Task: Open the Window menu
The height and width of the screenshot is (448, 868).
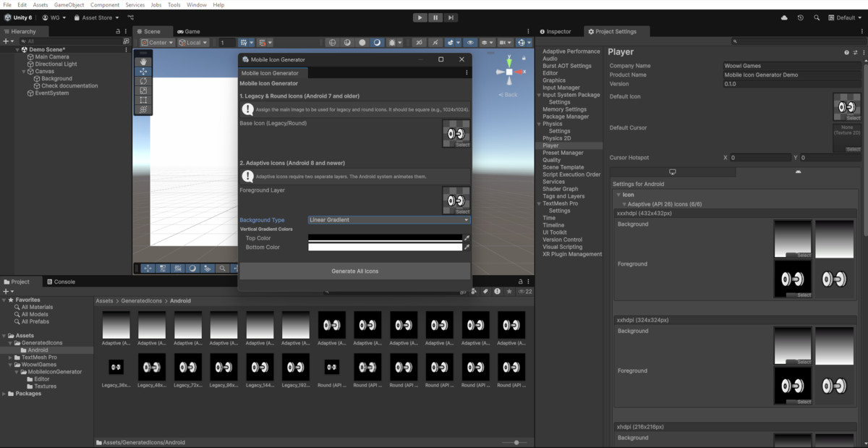Action: pyautogui.click(x=197, y=5)
